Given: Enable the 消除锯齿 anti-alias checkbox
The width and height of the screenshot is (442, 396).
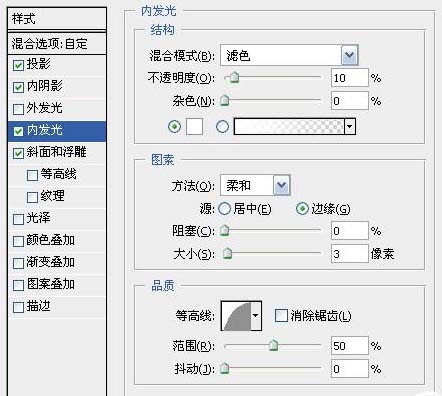Looking at the screenshot, I should pos(281,315).
